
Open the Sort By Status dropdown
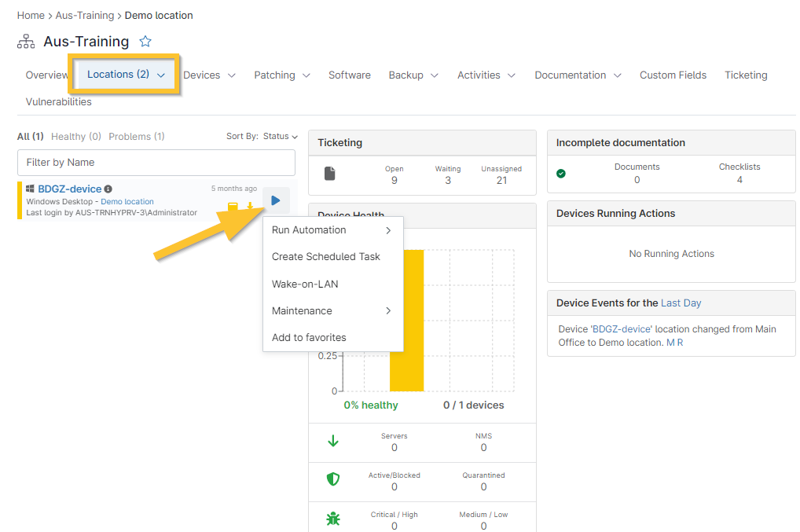point(262,136)
